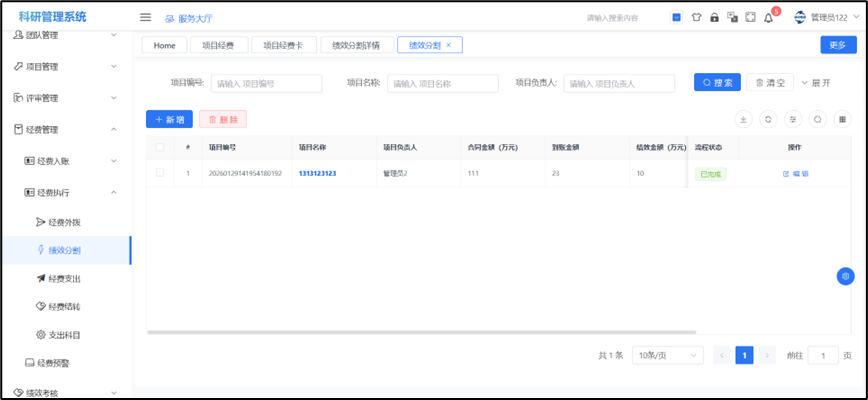This screenshot has height=400, width=868.
Task: Open the theme (T-shirt) settings icon
Action: click(696, 17)
